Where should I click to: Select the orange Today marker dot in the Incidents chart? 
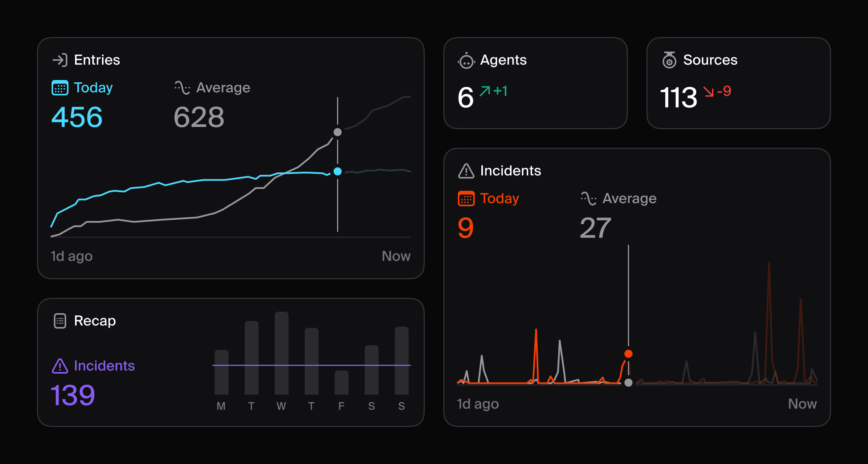click(x=628, y=354)
